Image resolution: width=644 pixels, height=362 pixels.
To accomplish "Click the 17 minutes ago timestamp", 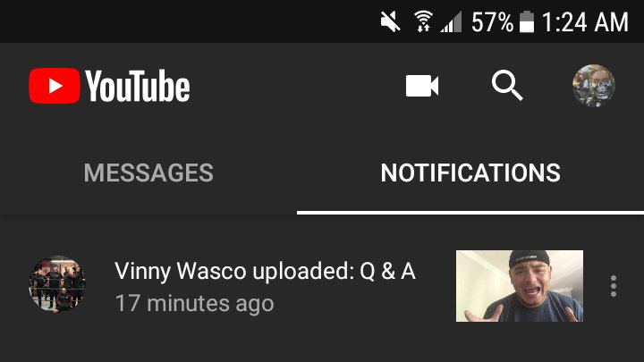I will pos(195,303).
